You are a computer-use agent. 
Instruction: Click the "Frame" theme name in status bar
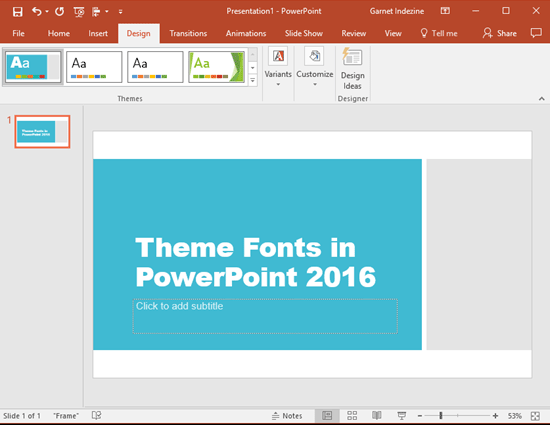66,416
